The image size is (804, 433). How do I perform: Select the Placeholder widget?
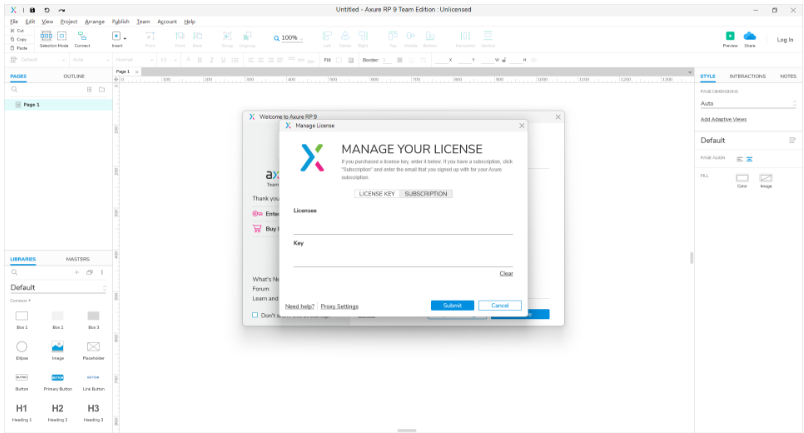click(x=93, y=350)
